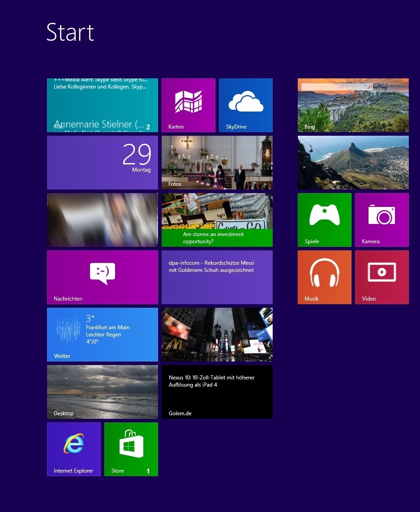Open the mountain coastline travel tile

(x=353, y=163)
